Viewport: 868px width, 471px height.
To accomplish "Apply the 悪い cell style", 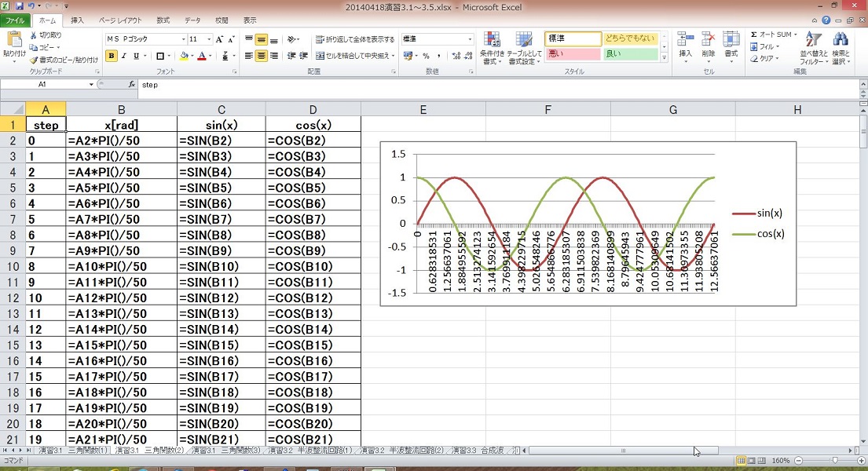I will (x=571, y=54).
